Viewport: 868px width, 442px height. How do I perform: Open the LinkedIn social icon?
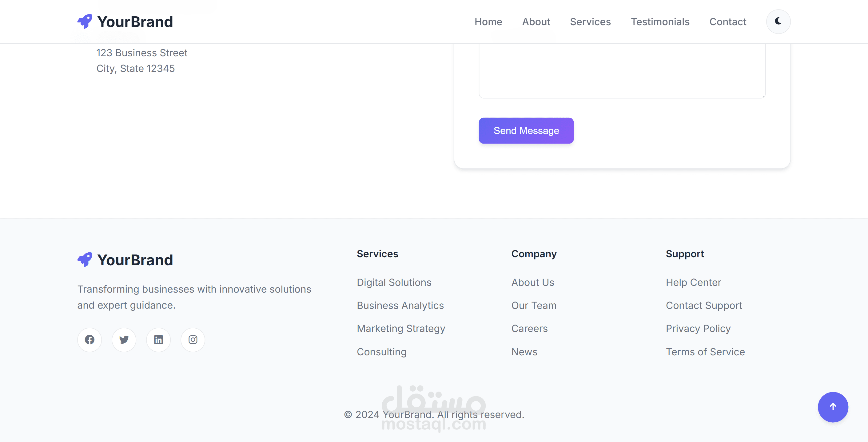pos(158,340)
